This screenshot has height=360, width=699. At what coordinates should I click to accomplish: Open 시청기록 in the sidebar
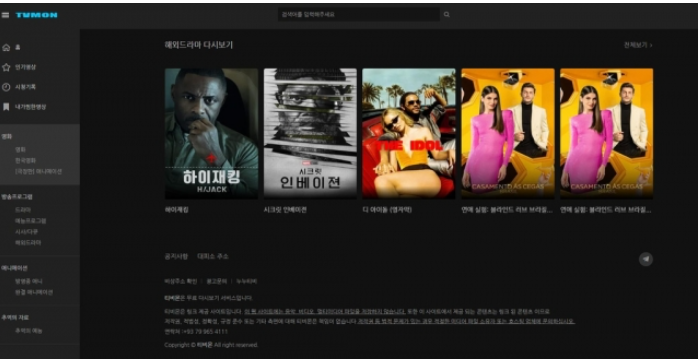coord(25,87)
